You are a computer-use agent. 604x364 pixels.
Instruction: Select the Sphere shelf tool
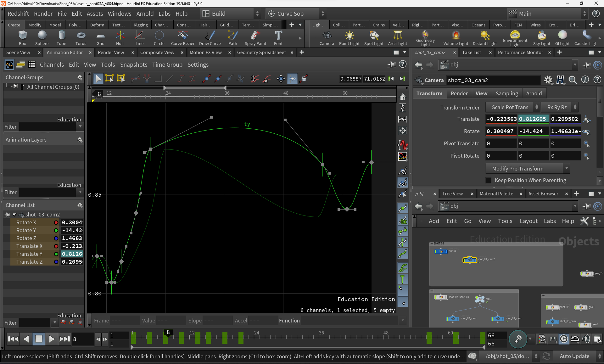coord(42,38)
